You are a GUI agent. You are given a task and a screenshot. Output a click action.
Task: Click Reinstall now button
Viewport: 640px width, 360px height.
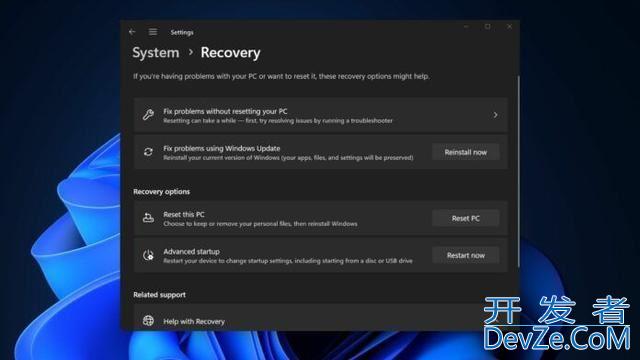tap(466, 152)
